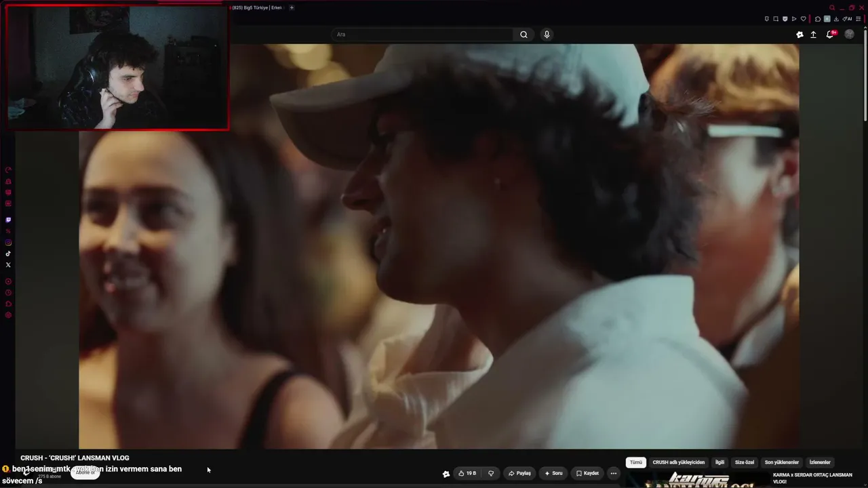
Task: Click the 'CRUSH - CRUSH! LANSMAN VLOG' video title
Action: coord(75,458)
